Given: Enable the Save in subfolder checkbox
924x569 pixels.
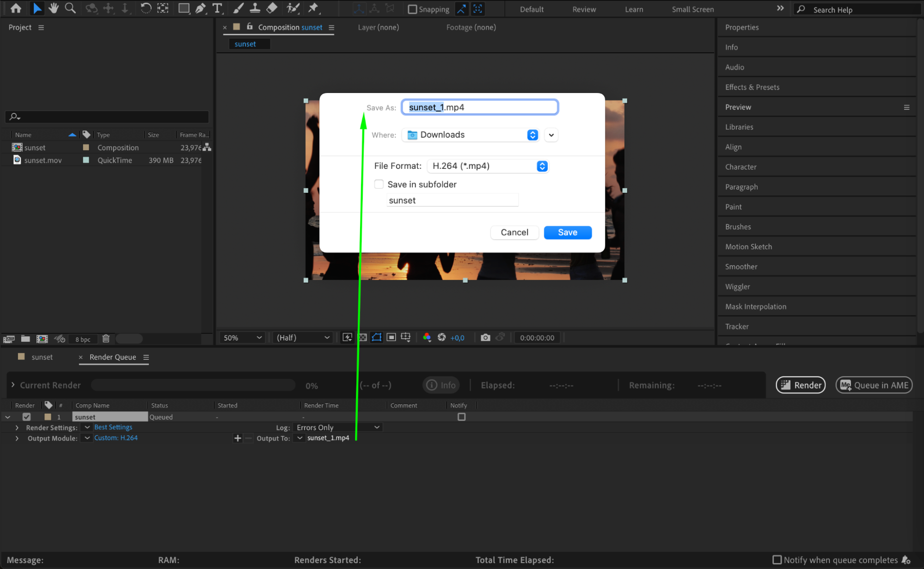Looking at the screenshot, I should [379, 184].
